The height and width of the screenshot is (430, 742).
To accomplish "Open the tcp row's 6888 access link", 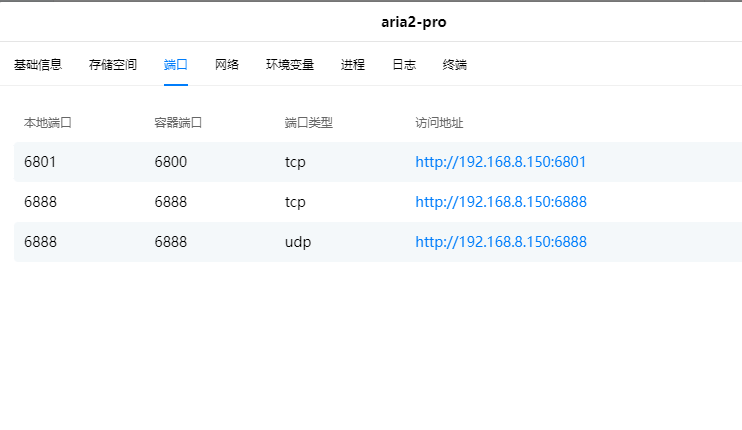I will (x=500, y=202).
